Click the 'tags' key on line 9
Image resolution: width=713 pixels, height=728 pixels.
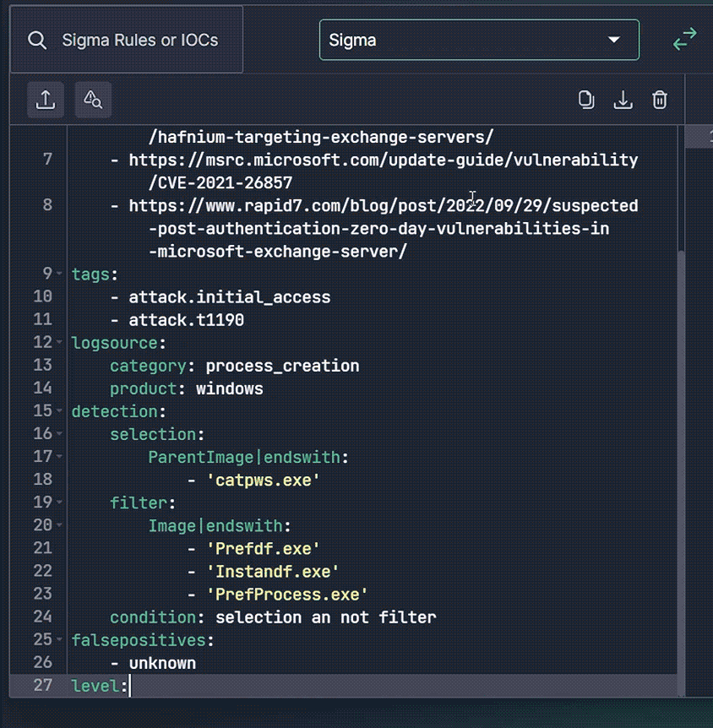tap(90, 274)
